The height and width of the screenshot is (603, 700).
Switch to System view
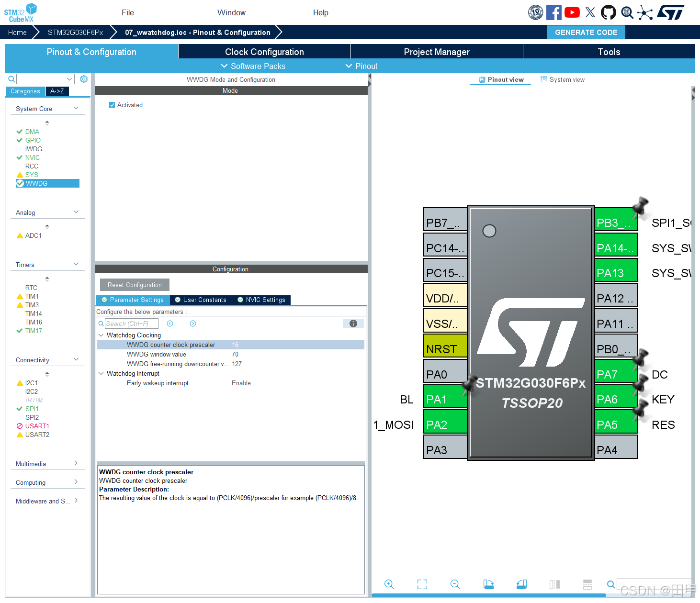(562, 79)
